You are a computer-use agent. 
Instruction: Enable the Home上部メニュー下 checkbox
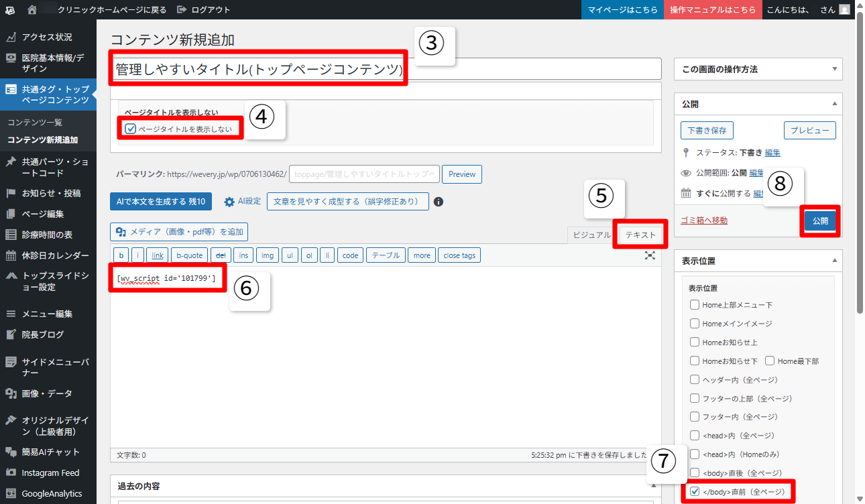pos(695,305)
